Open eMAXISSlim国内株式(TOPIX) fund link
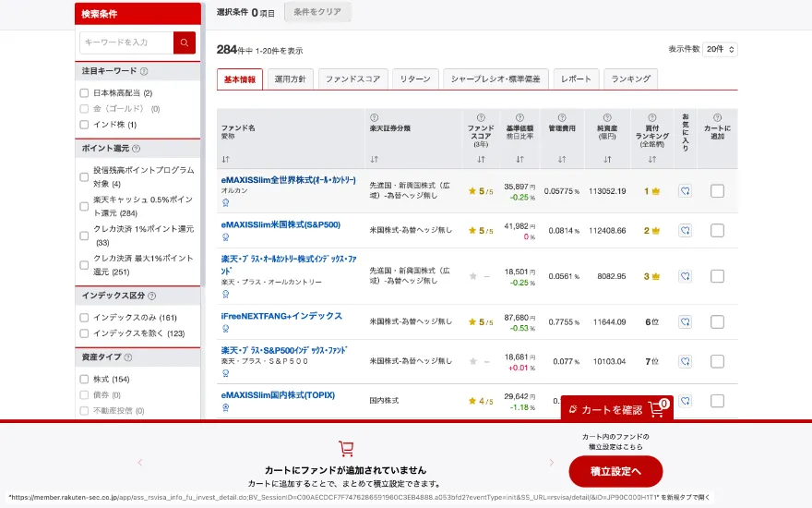This screenshot has height=508, width=812. pos(278,395)
